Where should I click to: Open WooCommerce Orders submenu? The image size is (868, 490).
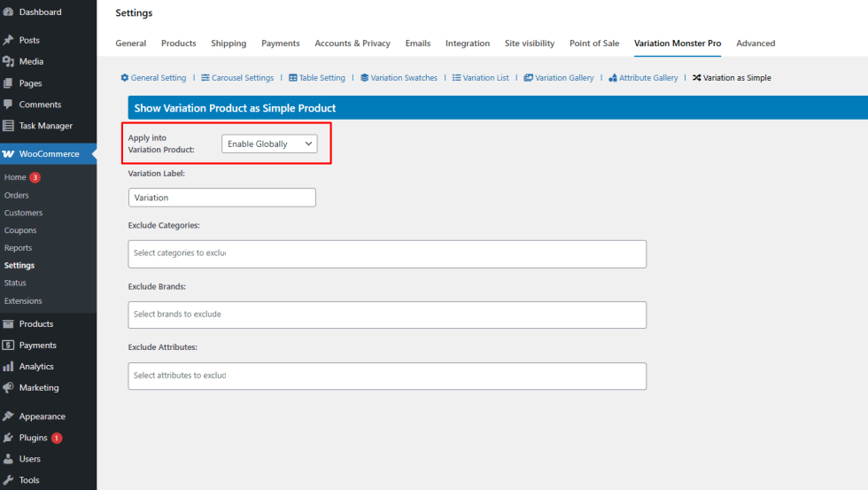[17, 196]
